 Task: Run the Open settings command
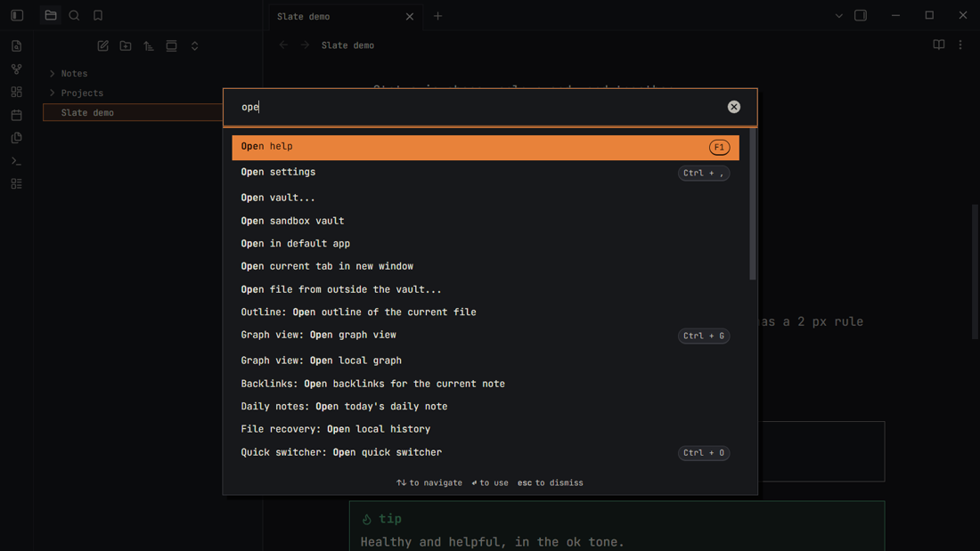[x=485, y=173]
